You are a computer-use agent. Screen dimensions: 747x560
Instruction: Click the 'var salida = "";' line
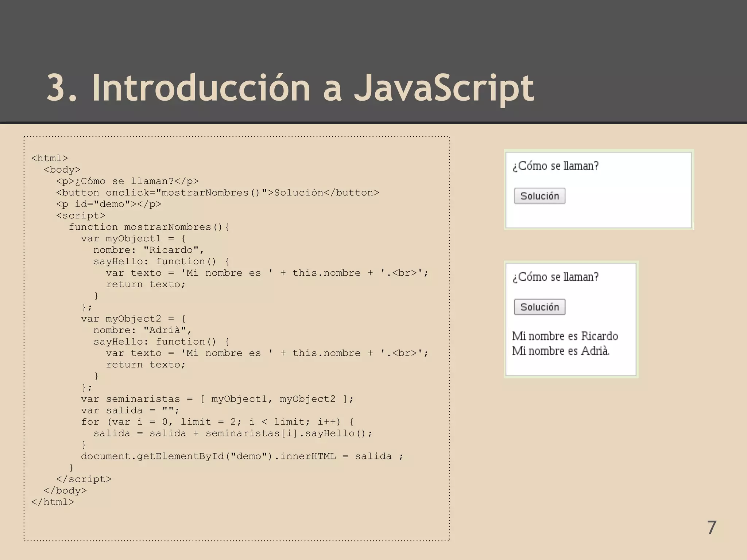[x=130, y=411]
